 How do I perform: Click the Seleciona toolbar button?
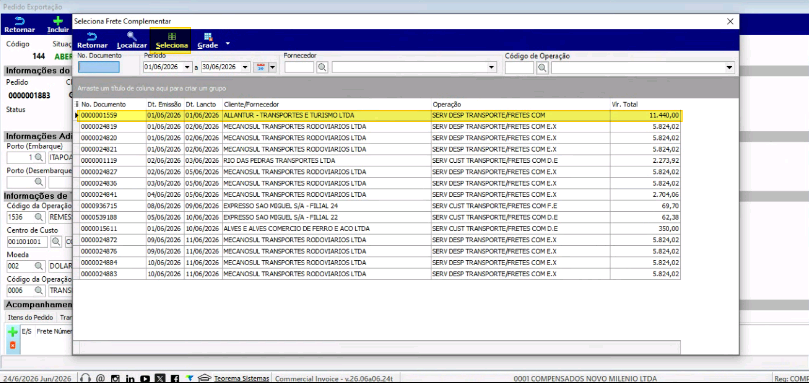(x=171, y=40)
